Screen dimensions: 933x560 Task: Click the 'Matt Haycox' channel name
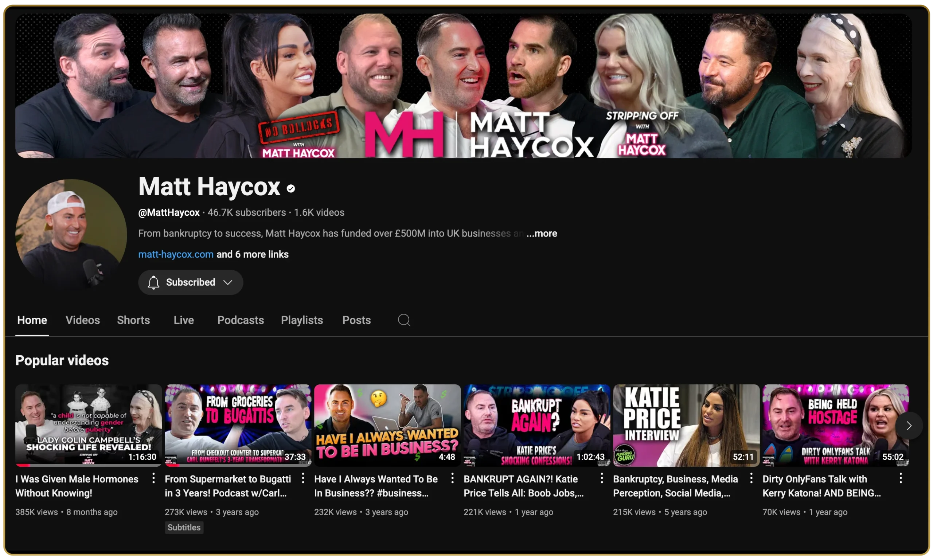[x=209, y=187]
